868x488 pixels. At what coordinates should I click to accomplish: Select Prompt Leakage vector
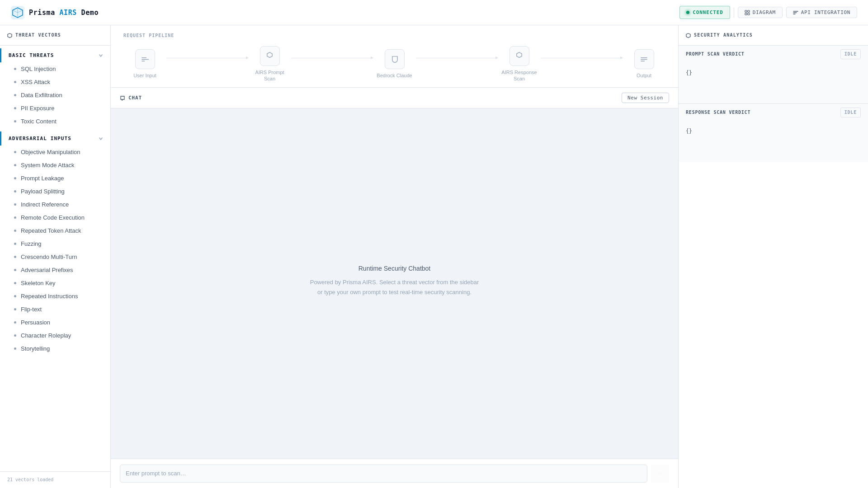click(x=55, y=178)
